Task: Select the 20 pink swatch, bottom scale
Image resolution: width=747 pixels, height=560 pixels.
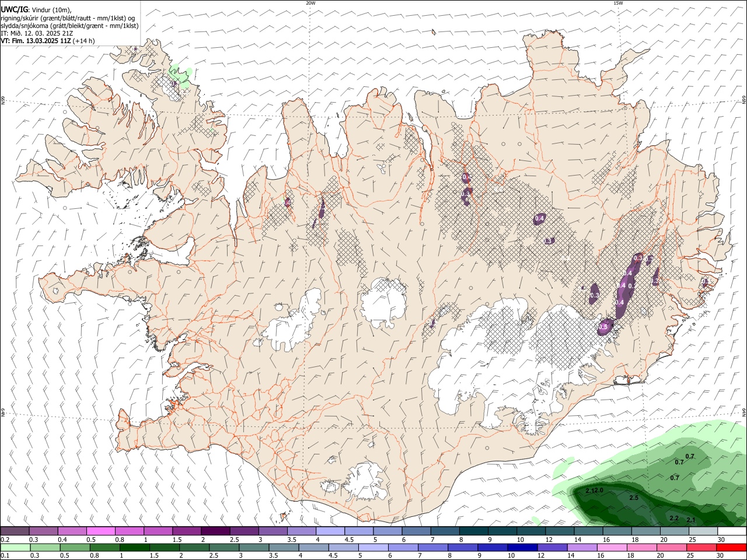Action: coord(672,547)
